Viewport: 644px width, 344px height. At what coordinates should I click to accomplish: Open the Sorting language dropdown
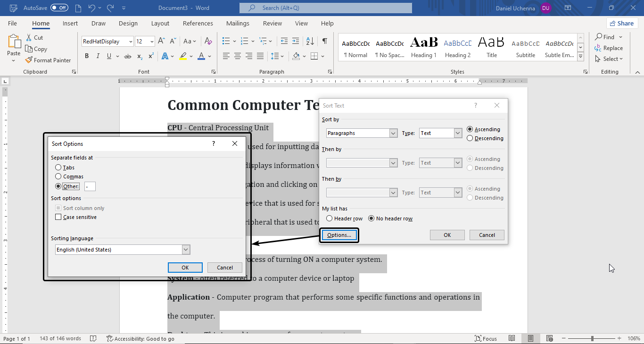pyautogui.click(x=186, y=250)
